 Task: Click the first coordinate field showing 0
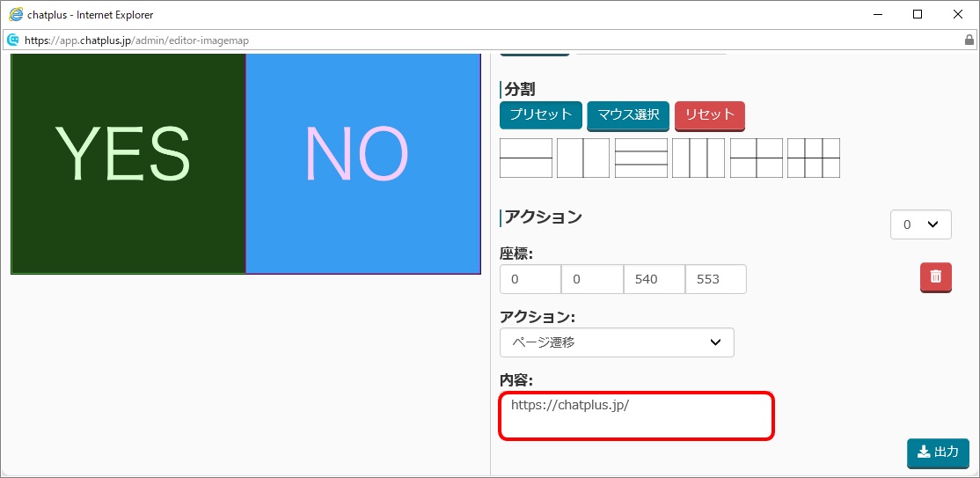(x=530, y=279)
